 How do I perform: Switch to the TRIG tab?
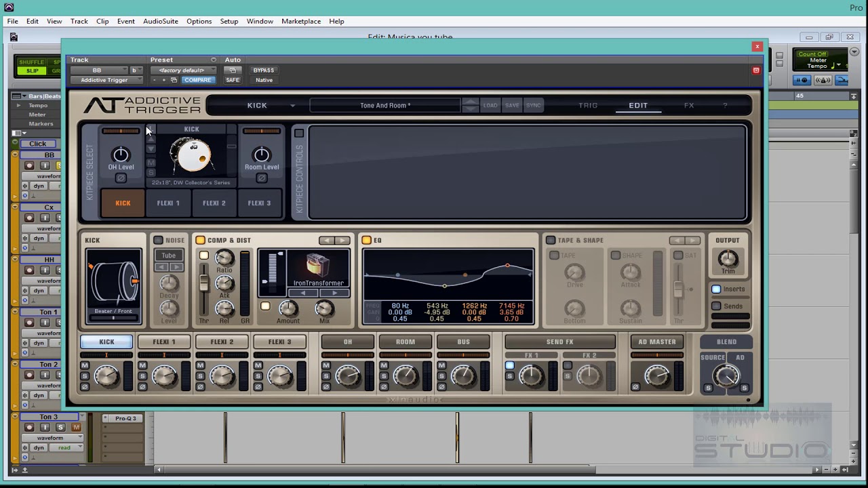pos(588,106)
